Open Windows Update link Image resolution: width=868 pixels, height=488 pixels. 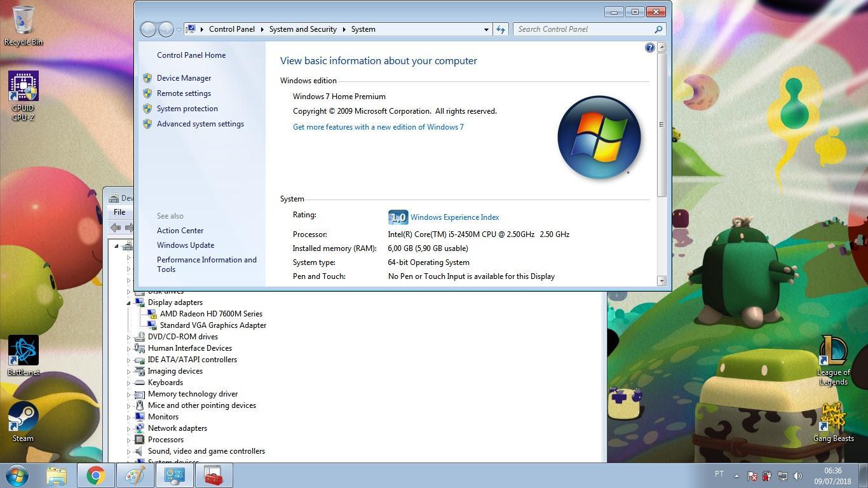186,245
